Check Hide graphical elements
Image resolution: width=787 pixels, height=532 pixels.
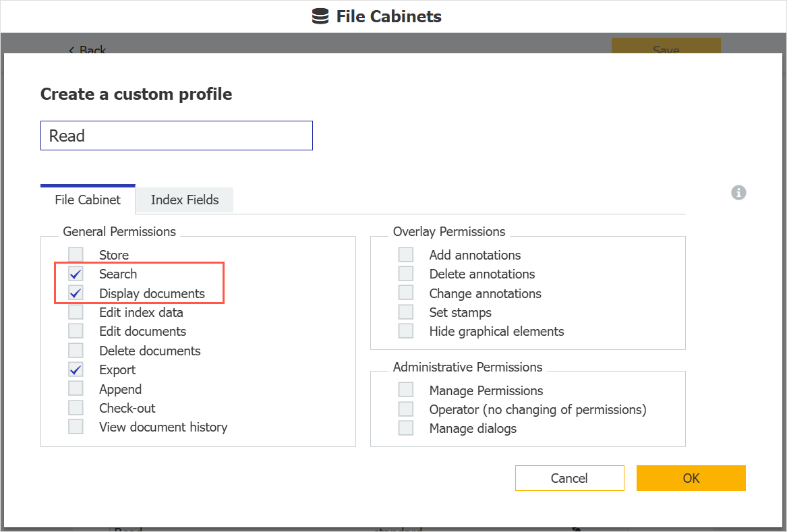(x=405, y=330)
